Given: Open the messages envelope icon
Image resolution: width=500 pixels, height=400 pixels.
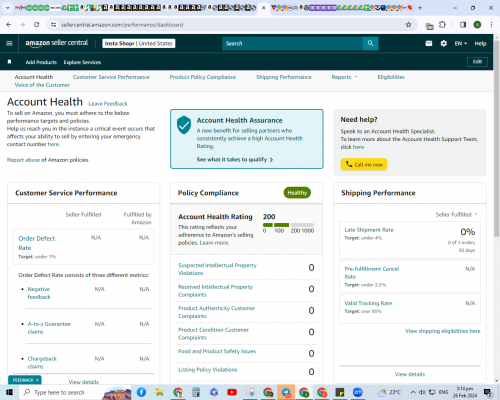Looking at the screenshot, I should [429, 43].
